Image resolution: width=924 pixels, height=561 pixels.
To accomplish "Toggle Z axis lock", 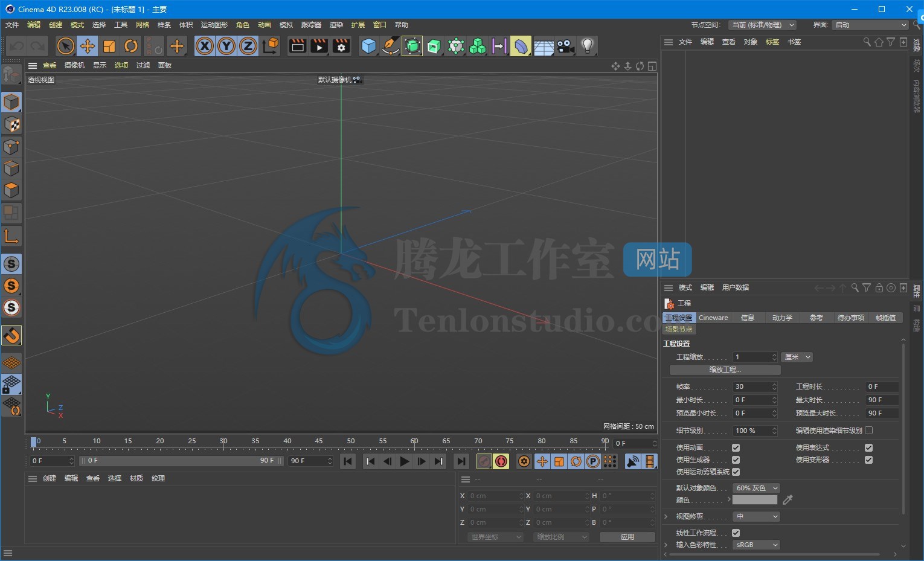I will (248, 46).
